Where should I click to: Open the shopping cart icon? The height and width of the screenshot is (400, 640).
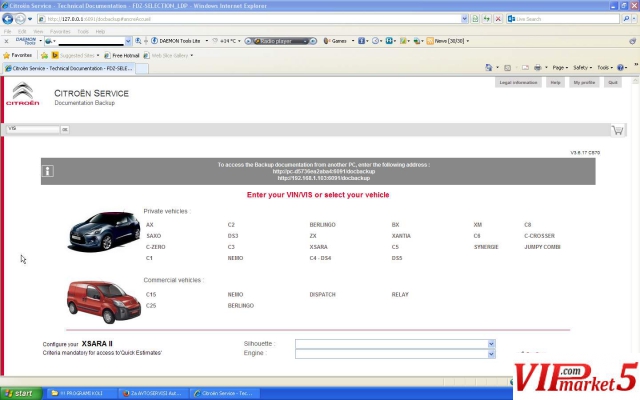[618, 130]
